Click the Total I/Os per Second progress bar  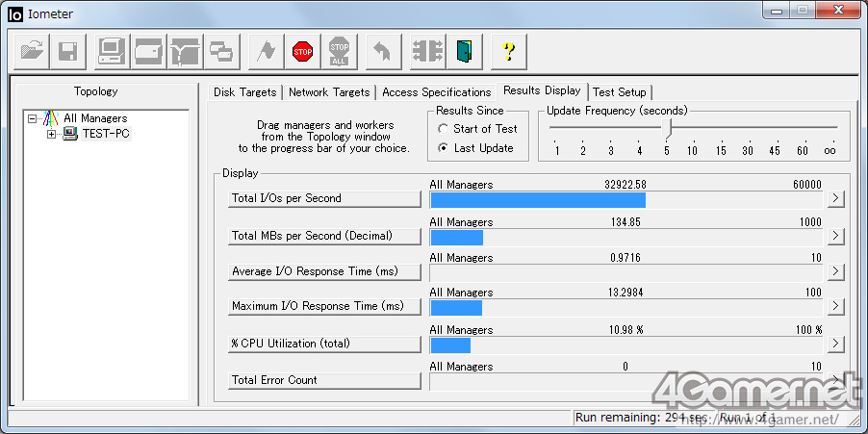click(x=626, y=200)
